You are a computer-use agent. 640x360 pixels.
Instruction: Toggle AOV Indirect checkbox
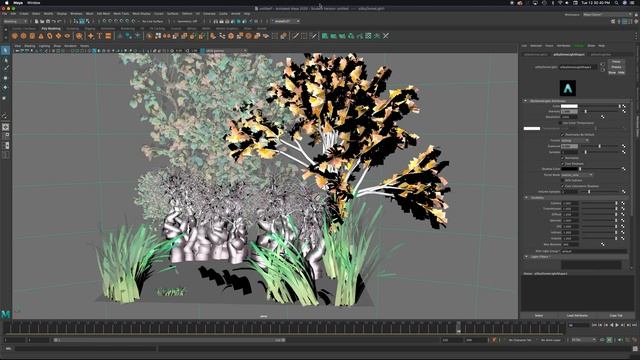[563, 180]
